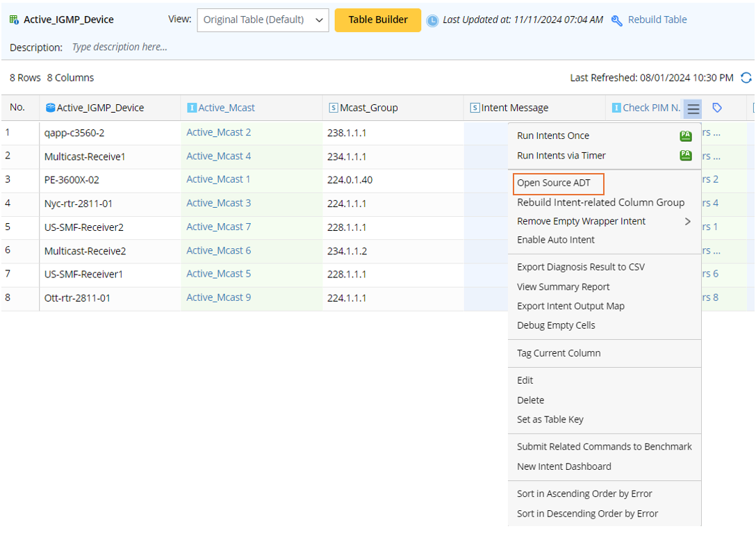The image size is (756, 538).
Task: Click the table icon next to Active_IGMP_Device title
Action: 14,19
